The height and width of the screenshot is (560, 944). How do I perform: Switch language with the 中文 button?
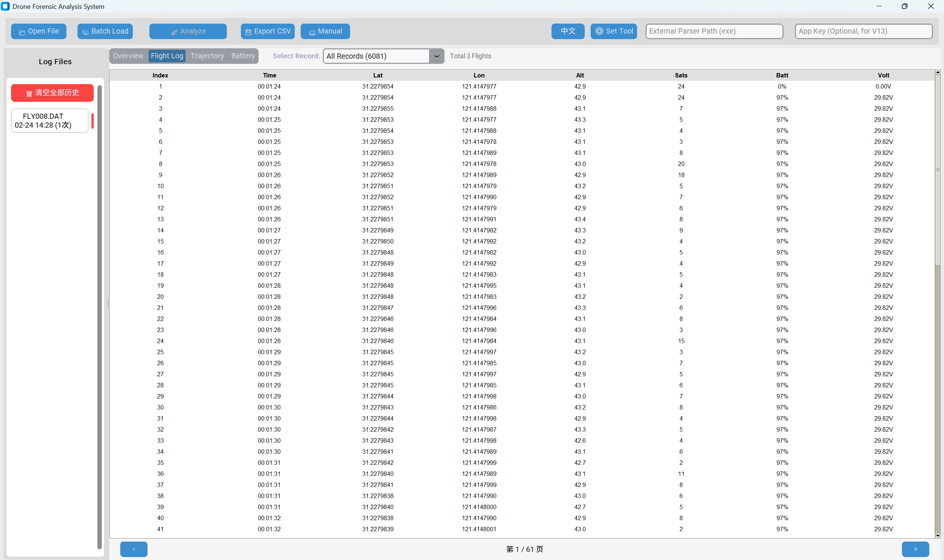(x=567, y=31)
